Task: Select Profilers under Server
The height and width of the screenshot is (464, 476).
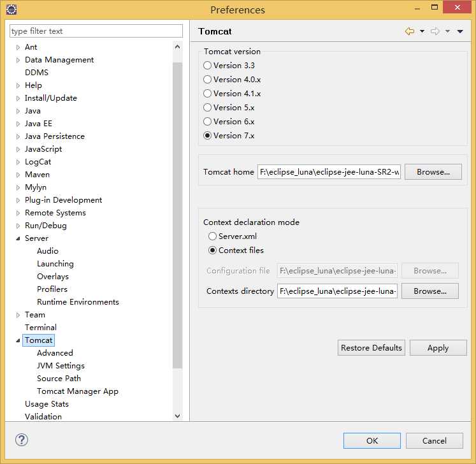Action: point(52,289)
